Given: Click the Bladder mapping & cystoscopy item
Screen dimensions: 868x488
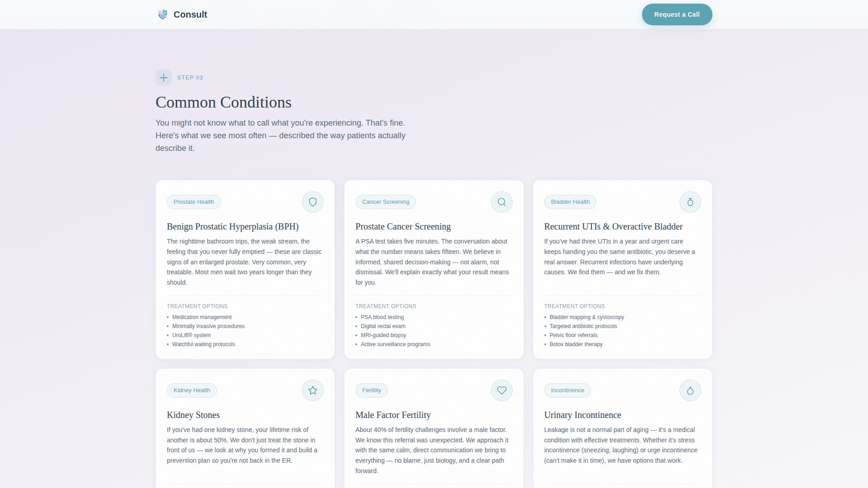Looking at the screenshot, I should pyautogui.click(x=587, y=317).
